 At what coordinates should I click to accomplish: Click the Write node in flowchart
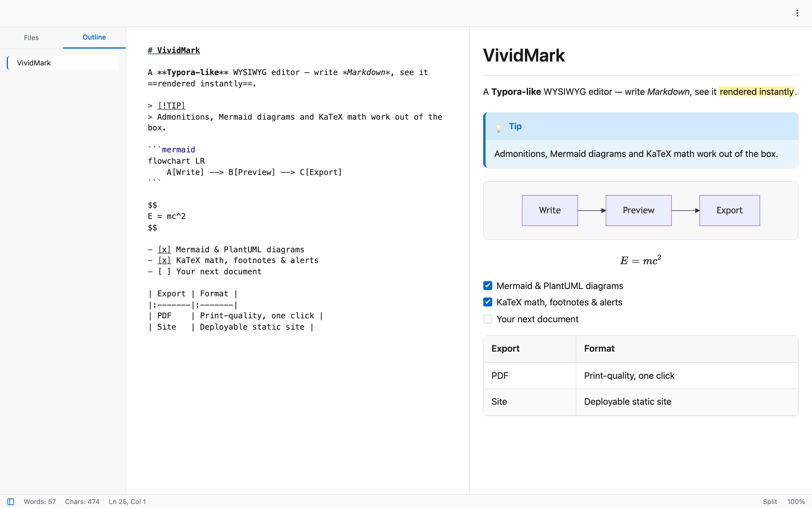pos(550,210)
